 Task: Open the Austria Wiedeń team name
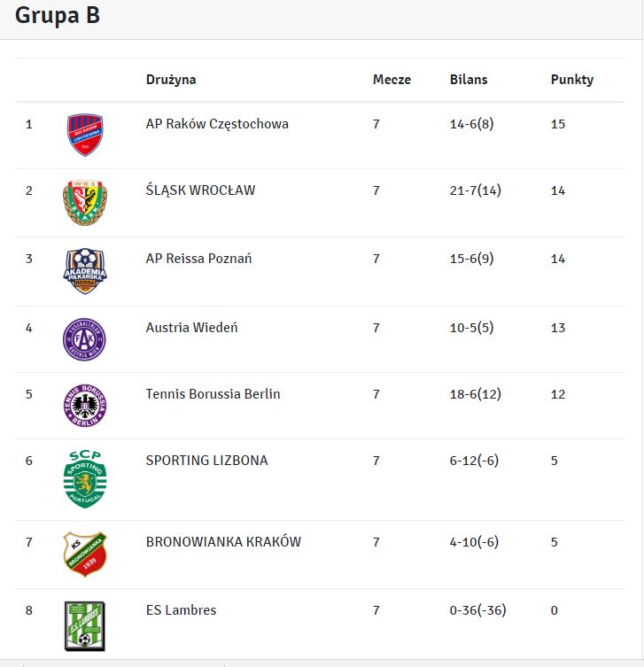[191, 328]
